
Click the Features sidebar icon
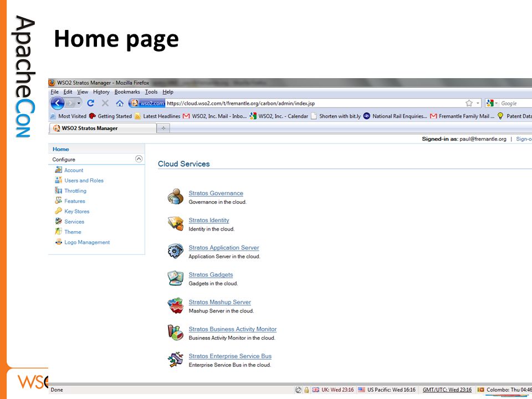[x=58, y=201]
